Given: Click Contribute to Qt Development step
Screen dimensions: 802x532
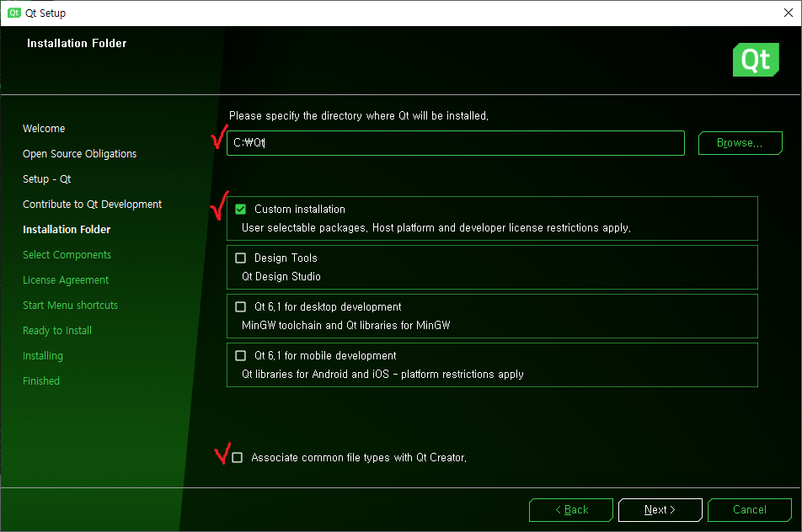Looking at the screenshot, I should click(92, 205).
